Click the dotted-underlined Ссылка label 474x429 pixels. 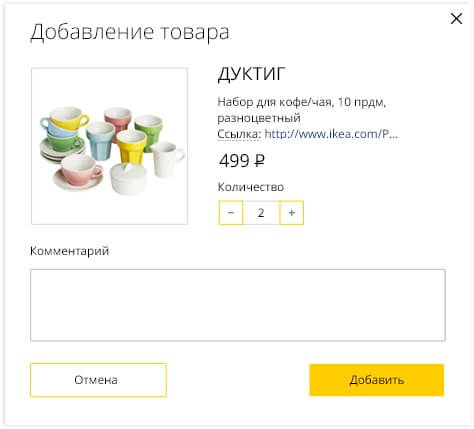[x=239, y=134]
